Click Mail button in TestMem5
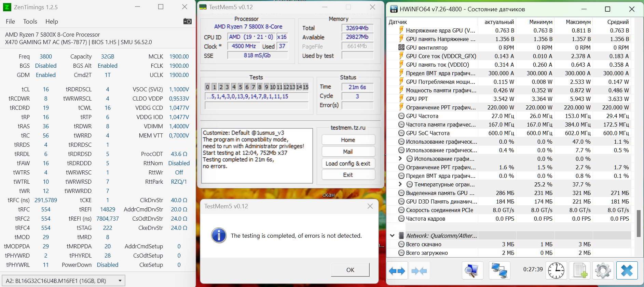Image resolution: width=644 pixels, height=287 pixels. pos(348,152)
